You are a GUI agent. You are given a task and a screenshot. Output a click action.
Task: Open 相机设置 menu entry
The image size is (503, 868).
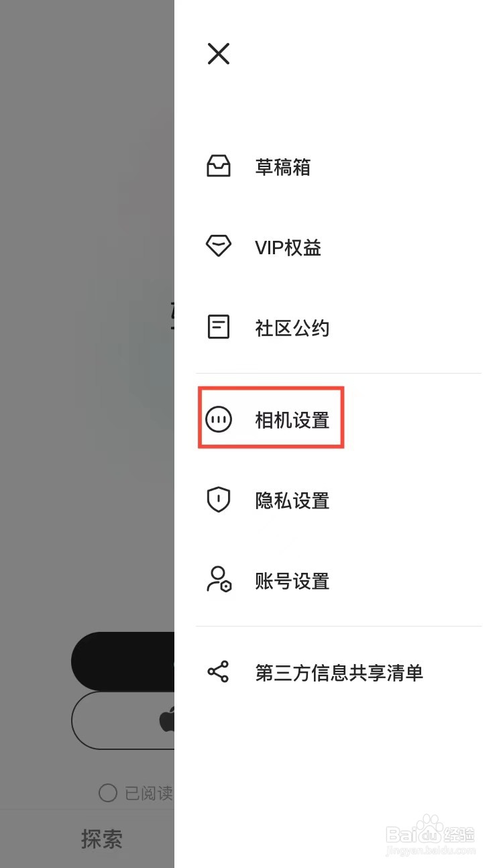(339, 420)
